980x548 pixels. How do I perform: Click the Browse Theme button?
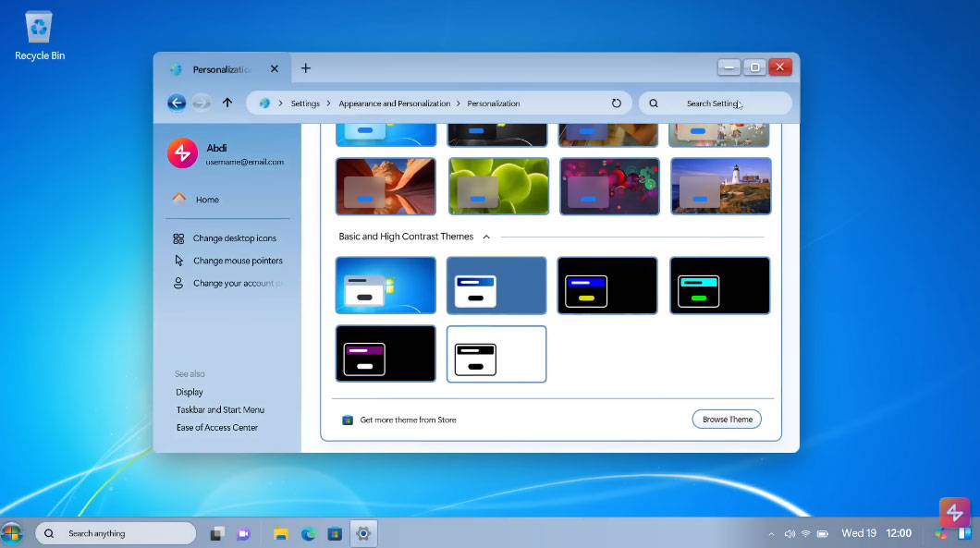coord(727,419)
